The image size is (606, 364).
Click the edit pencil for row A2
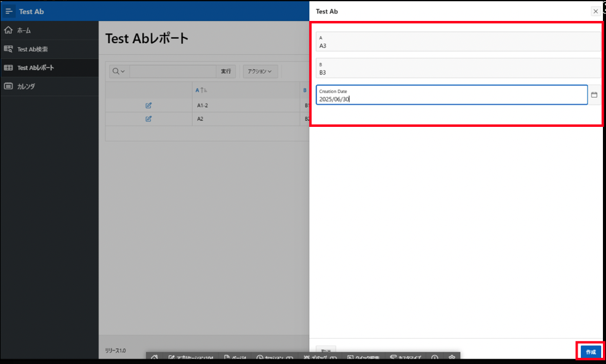tap(148, 119)
